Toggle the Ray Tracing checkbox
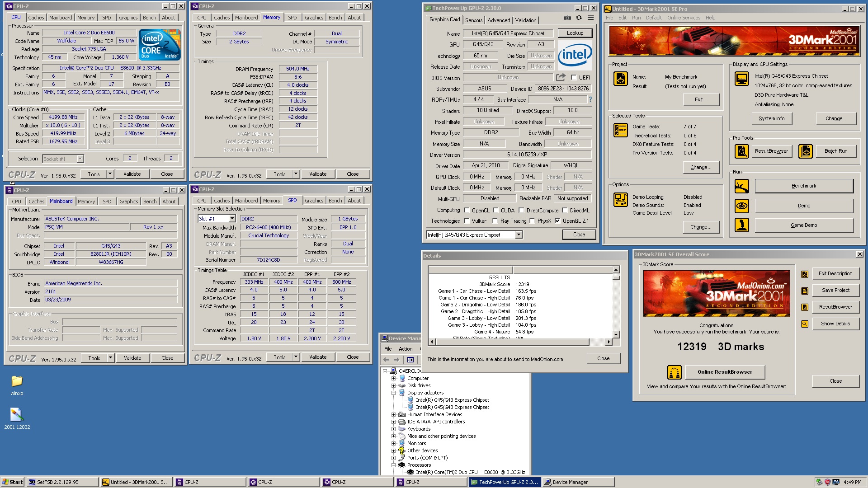The width and height of the screenshot is (868, 488). point(495,221)
